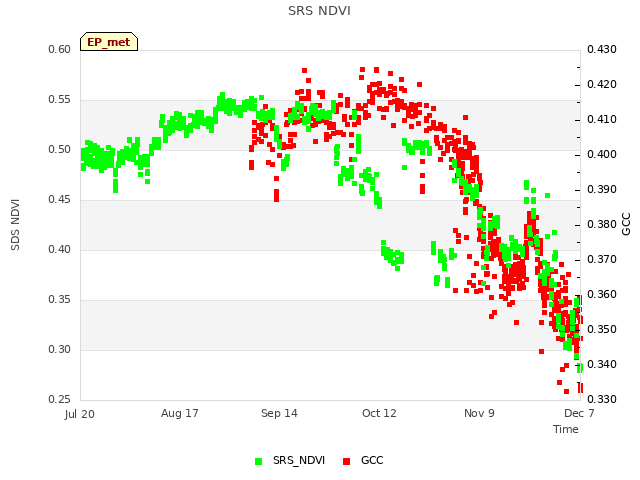This screenshot has height=480, width=640.
Task: Click the red GCC legend swatch
Action: point(347,461)
